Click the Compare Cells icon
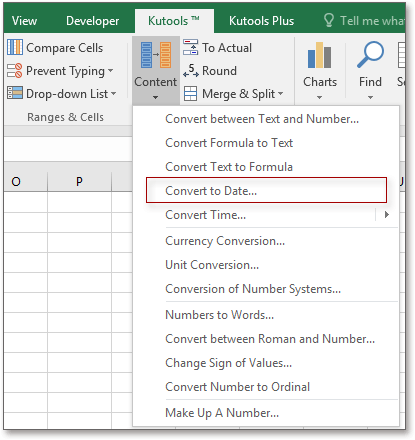This screenshot has width=415, height=440. click(x=15, y=47)
